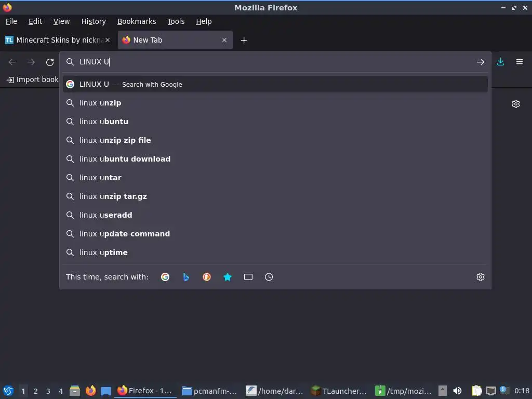Screen dimensions: 532x399
Task: Go back one page
Action: (12, 62)
